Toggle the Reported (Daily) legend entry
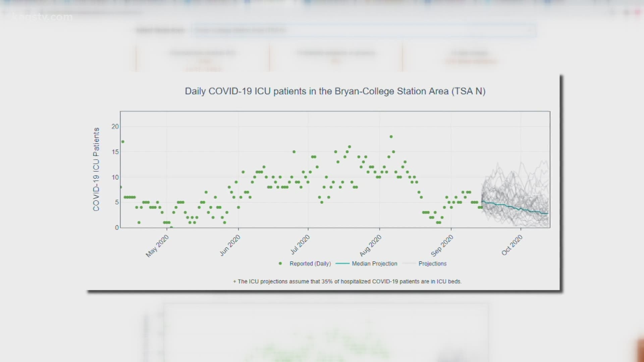Screen dimensions: 644x362 click(x=310, y=264)
